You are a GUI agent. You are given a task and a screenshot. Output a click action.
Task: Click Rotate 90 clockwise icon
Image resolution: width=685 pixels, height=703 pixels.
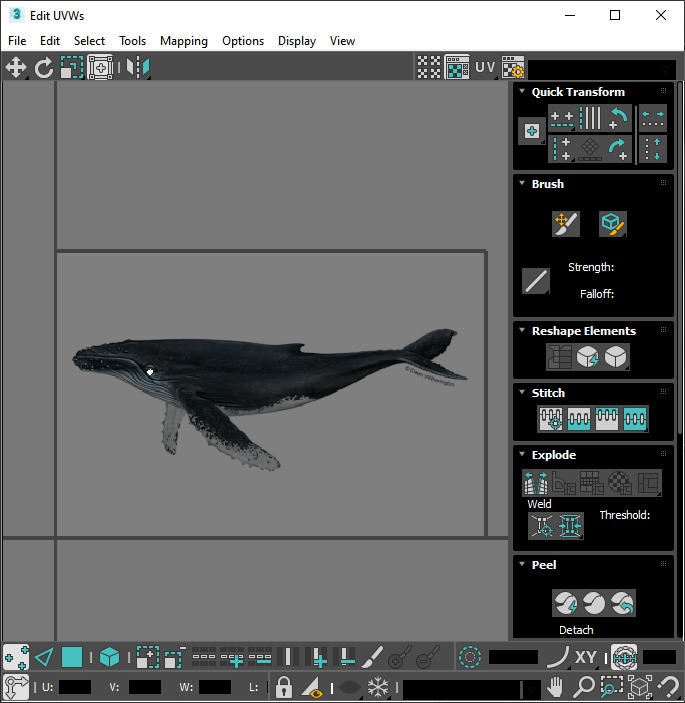pos(618,149)
